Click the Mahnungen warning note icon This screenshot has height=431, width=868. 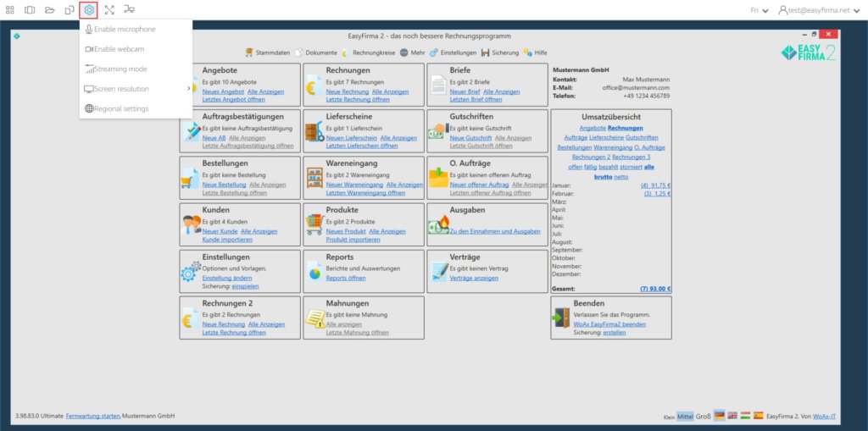(x=315, y=318)
